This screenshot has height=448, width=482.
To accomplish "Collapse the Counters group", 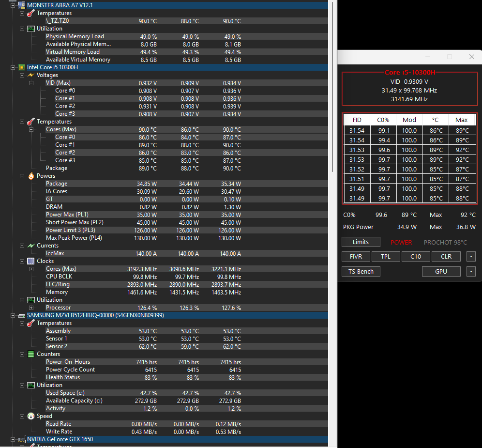I will (22, 354).
